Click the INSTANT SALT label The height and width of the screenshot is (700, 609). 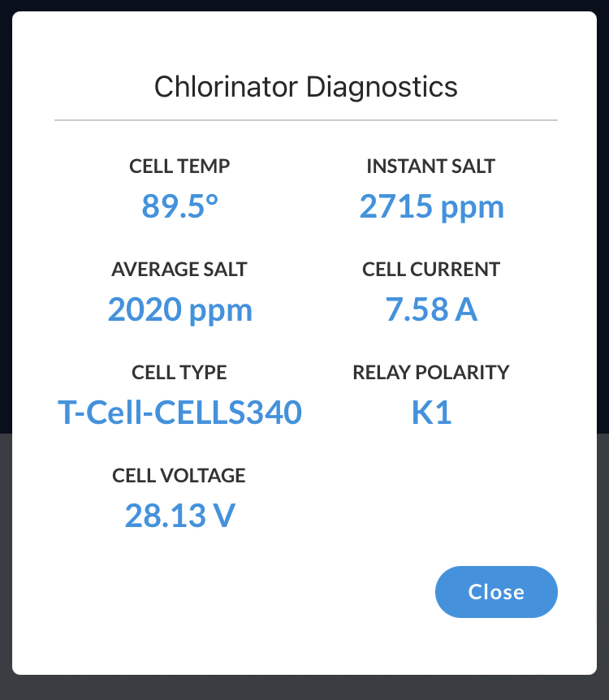pyautogui.click(x=431, y=166)
